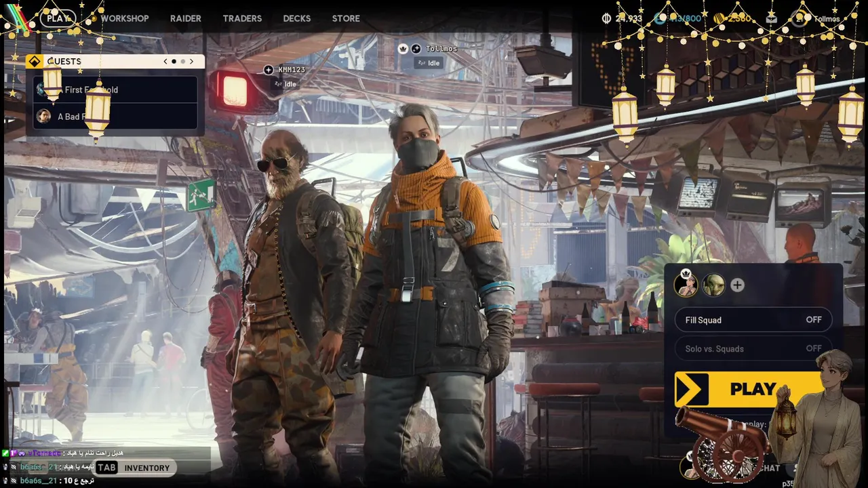Toggle the Fill Squad setting
Screen dimensions: 868x488
click(x=753, y=320)
